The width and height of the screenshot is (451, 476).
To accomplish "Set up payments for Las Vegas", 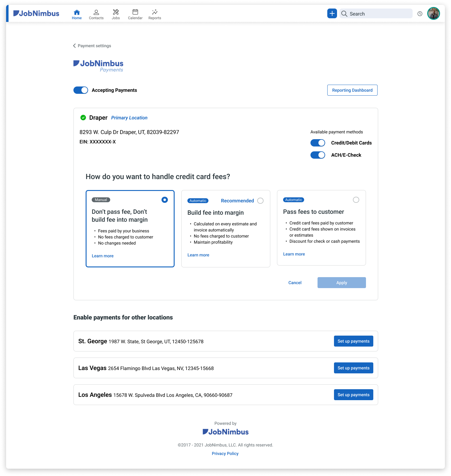I will point(353,368).
